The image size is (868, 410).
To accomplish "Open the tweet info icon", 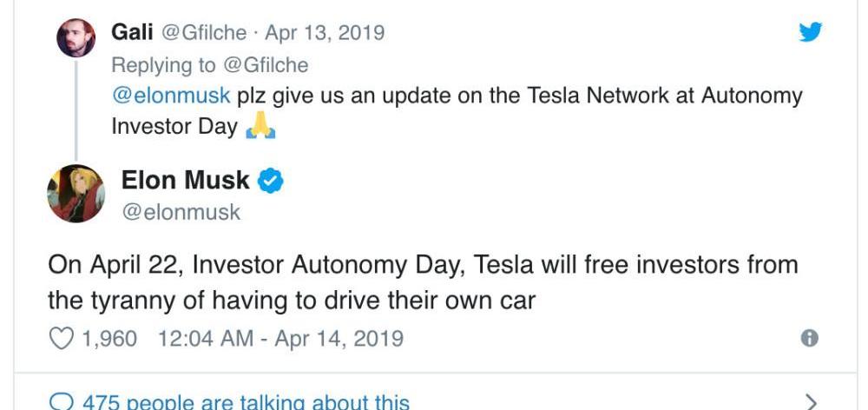I will 809,338.
